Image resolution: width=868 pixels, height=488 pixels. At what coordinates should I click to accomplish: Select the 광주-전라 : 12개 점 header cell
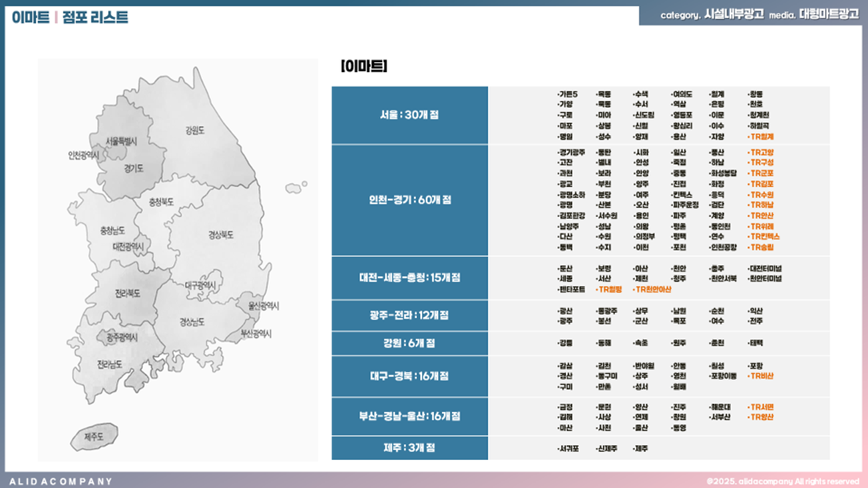coord(409,315)
